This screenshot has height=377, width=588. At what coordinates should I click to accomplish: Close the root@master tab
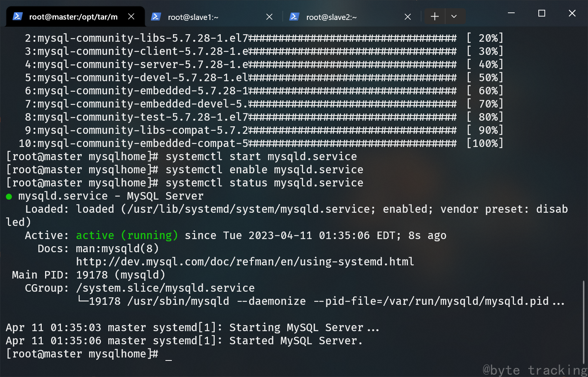[x=131, y=17]
